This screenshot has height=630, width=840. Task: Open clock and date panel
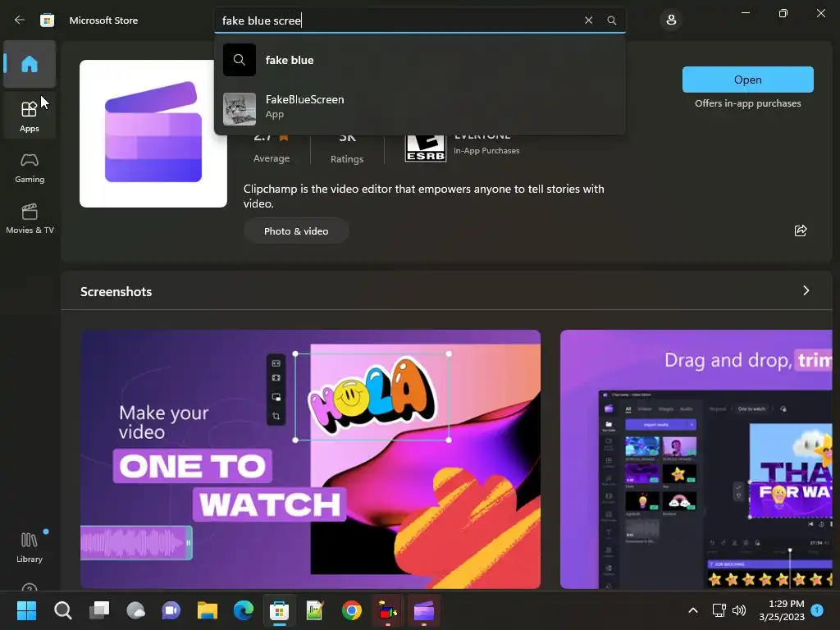tap(782, 610)
